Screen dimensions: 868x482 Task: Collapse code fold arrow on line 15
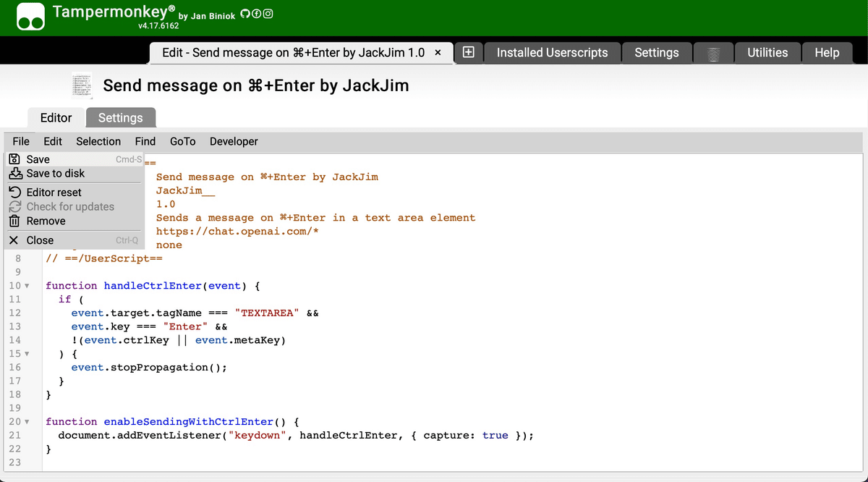27,354
